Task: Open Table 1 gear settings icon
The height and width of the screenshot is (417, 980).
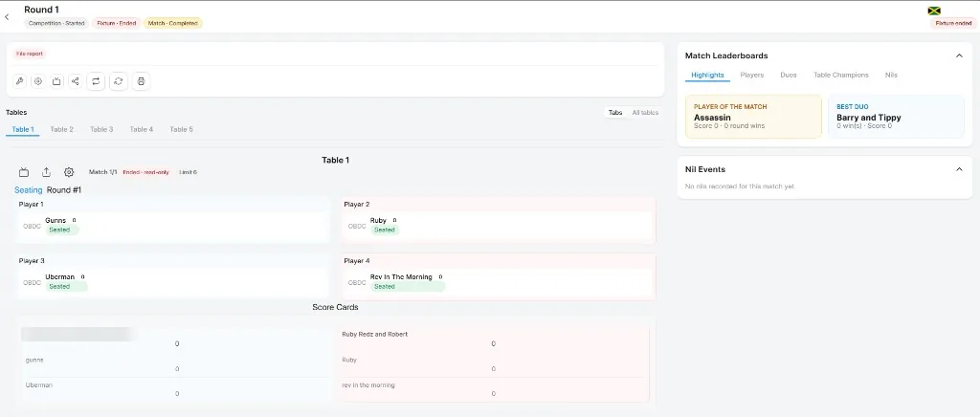Action: [x=69, y=172]
